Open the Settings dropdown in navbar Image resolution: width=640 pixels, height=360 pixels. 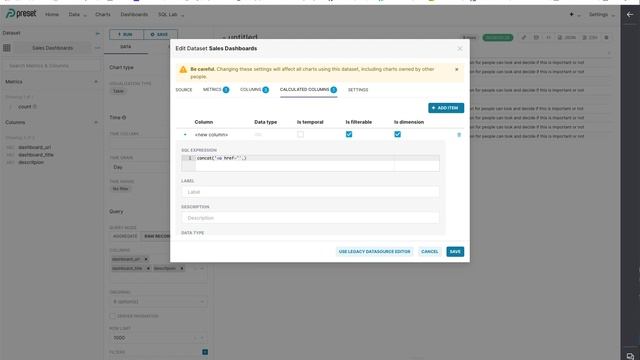601,14
